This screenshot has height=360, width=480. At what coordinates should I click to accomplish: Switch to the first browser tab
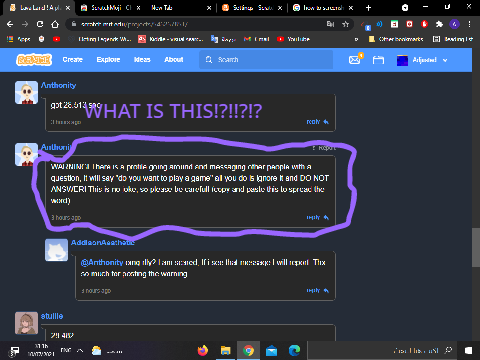tap(40, 8)
